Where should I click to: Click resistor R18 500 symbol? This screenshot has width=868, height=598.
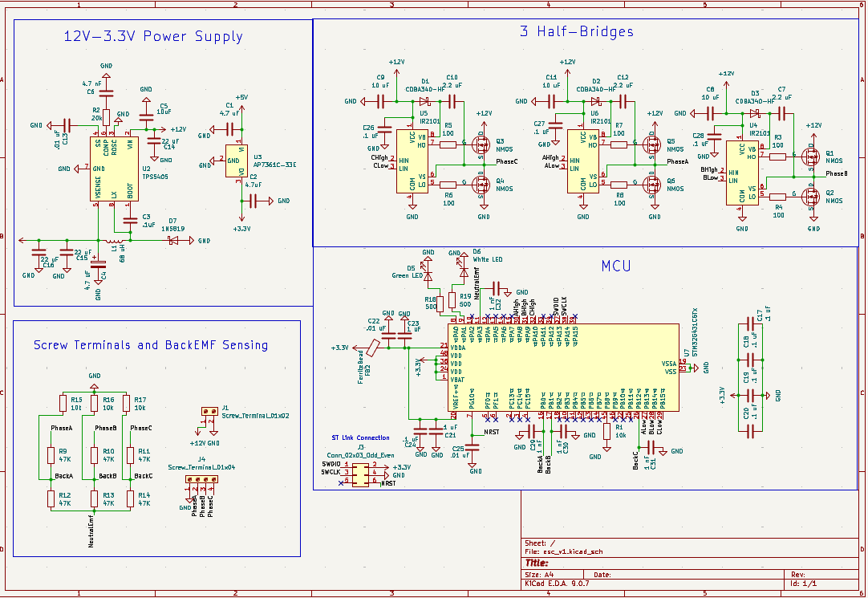440,304
